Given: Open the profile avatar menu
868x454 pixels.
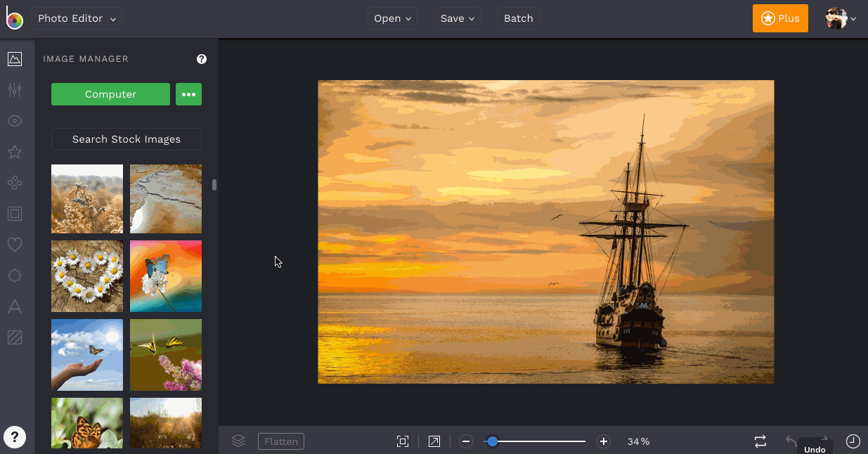Looking at the screenshot, I should pyautogui.click(x=841, y=18).
